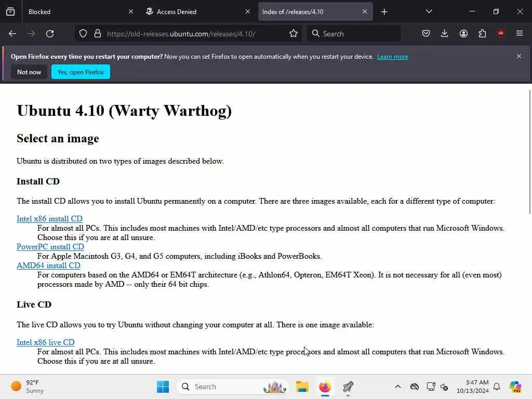Image resolution: width=532 pixels, height=399 pixels.
Task: Click Learn more link in notification
Action: [x=393, y=57]
